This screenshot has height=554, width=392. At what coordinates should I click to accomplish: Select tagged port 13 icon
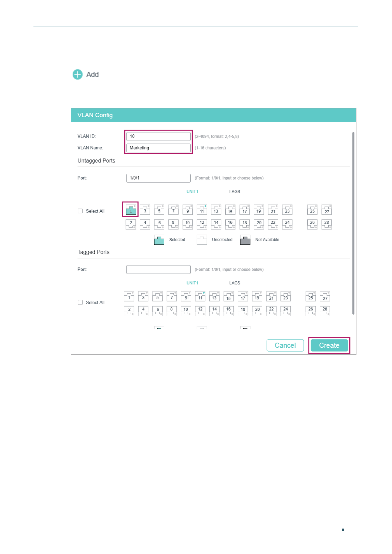click(214, 297)
